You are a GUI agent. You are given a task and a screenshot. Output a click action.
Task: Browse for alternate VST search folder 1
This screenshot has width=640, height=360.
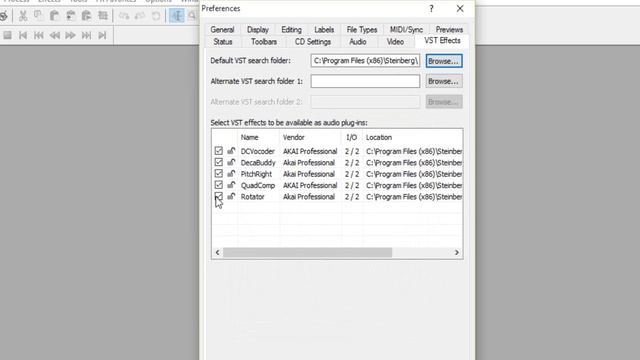pos(444,81)
